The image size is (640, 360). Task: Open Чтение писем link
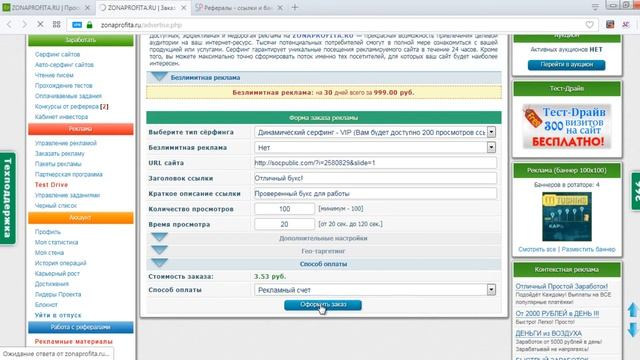coord(54,75)
